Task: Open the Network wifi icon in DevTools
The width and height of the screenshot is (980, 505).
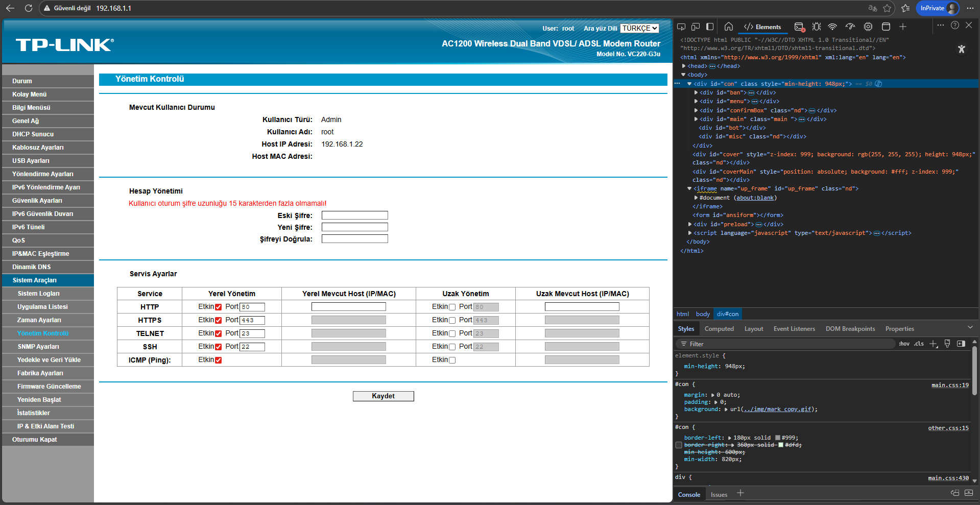Action: click(832, 27)
